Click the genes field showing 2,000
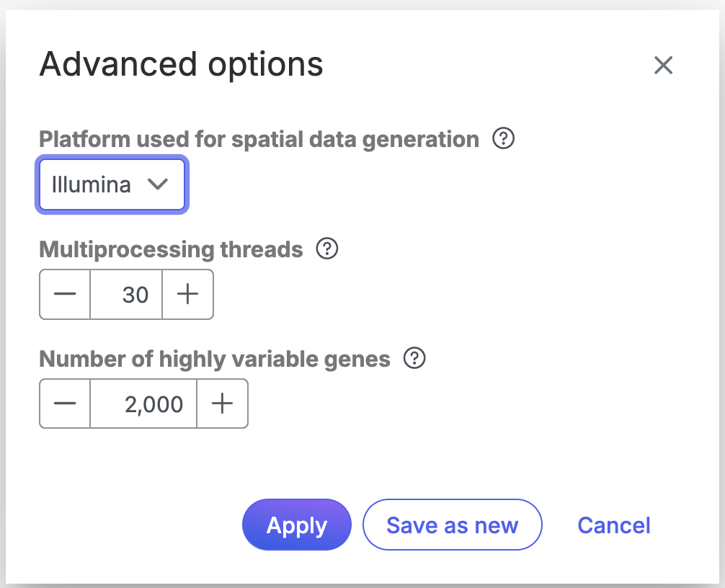Viewport: 725px width, 588px height. [x=143, y=404]
